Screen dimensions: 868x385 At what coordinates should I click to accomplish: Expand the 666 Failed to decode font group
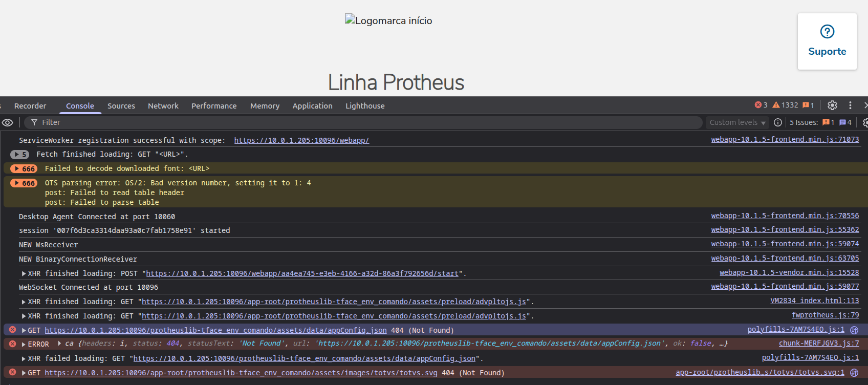click(x=24, y=168)
